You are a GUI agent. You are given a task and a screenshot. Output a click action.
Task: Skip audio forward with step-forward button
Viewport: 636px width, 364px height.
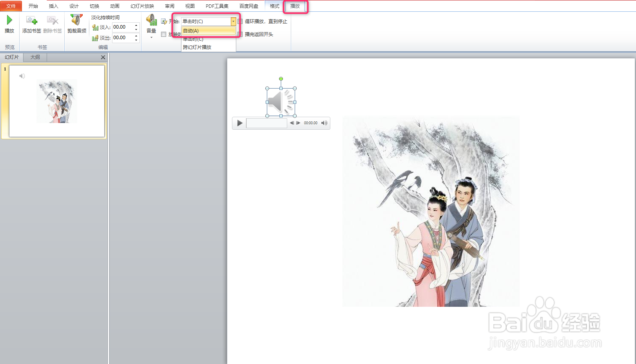point(298,123)
